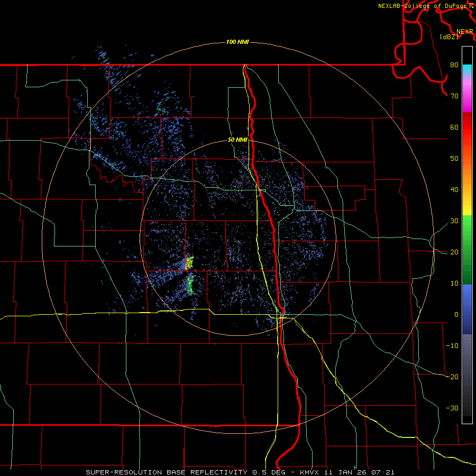Click the [dBZ] units label
Viewport: 476px width, 476px height.
[449, 37]
